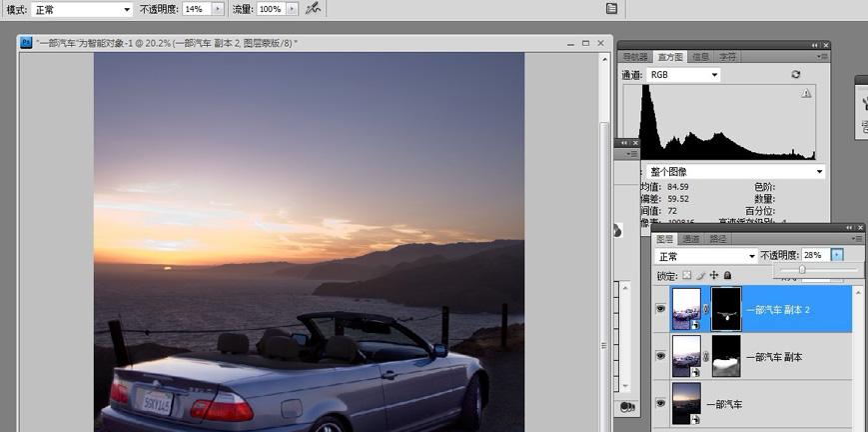
Task: Select the 直方图 tab
Action: pyautogui.click(x=670, y=57)
